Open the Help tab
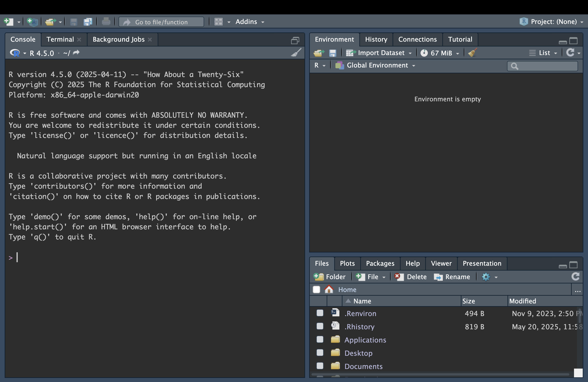 pos(413,263)
